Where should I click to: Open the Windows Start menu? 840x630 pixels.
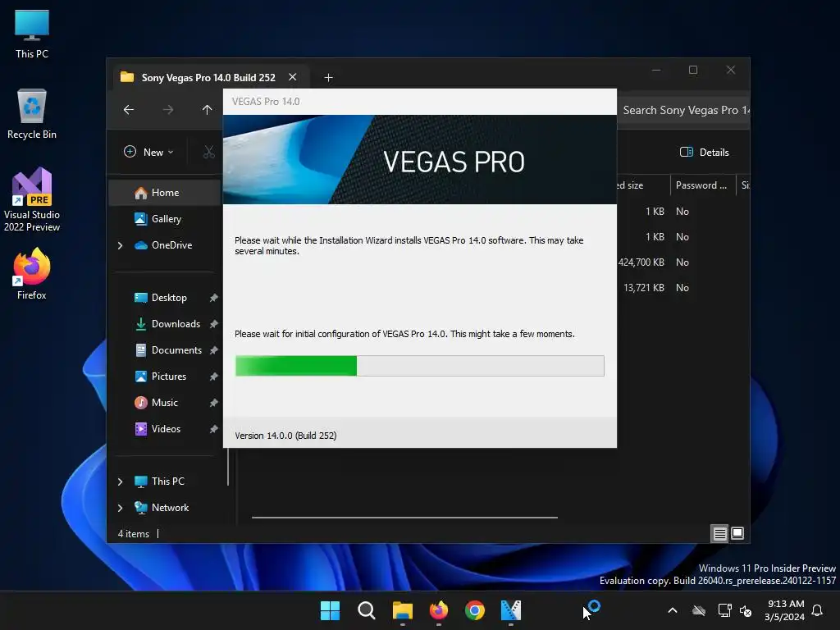330,610
